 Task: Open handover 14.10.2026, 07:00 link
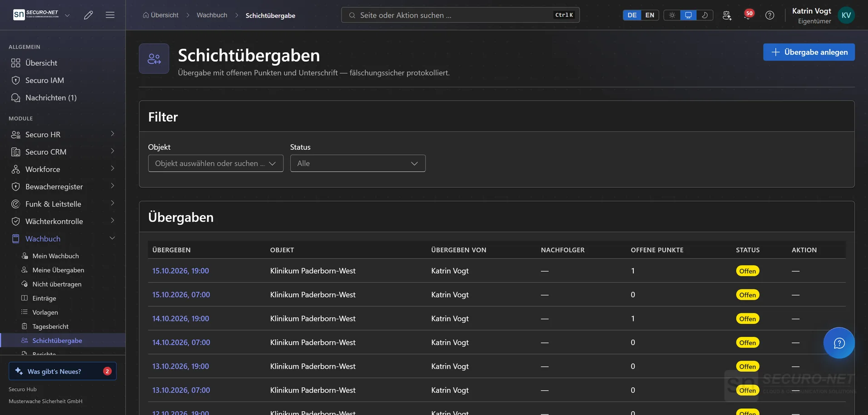(x=181, y=342)
